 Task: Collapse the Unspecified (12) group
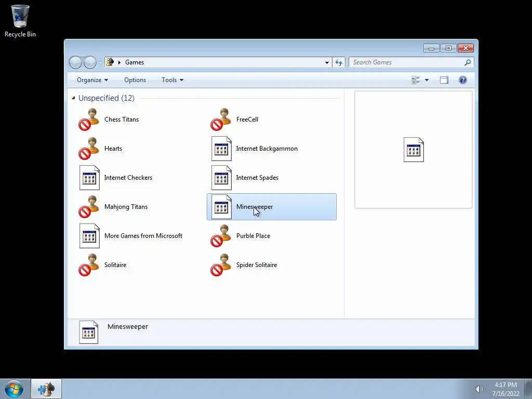73,98
